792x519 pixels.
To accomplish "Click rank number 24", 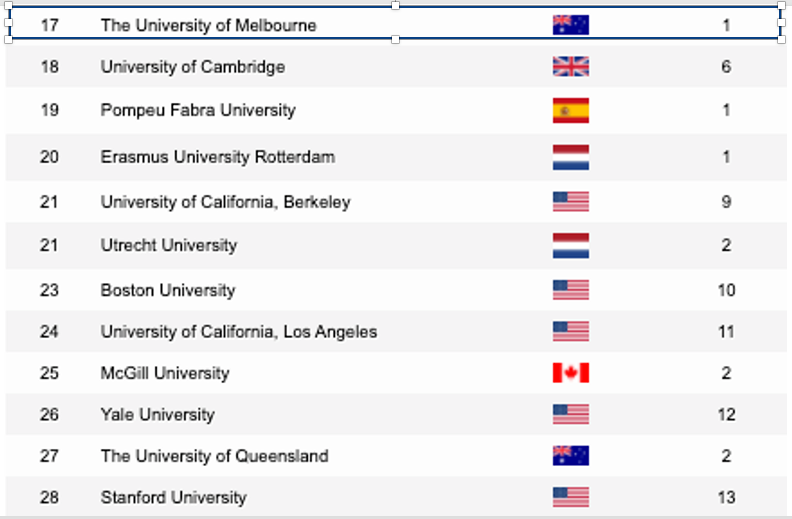I will [x=50, y=331].
